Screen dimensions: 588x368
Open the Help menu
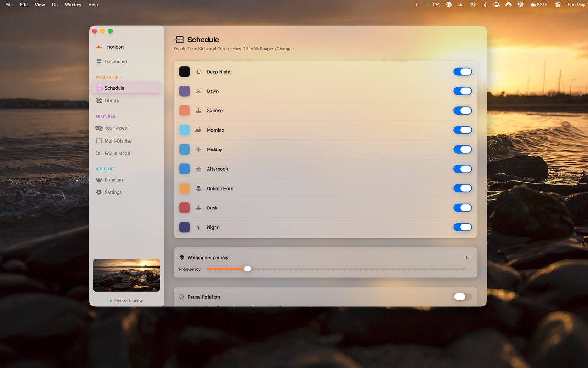tap(93, 5)
